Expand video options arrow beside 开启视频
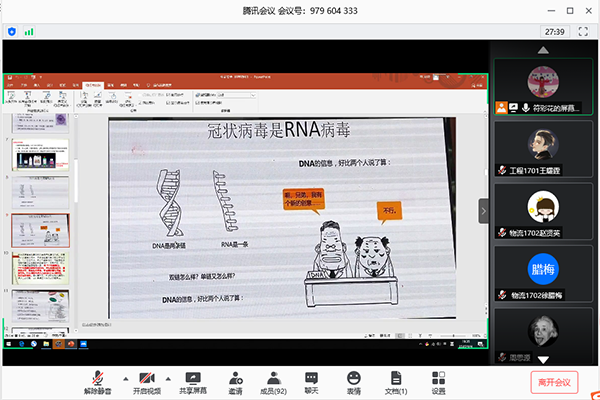This screenshot has height=400, width=600. click(169, 378)
